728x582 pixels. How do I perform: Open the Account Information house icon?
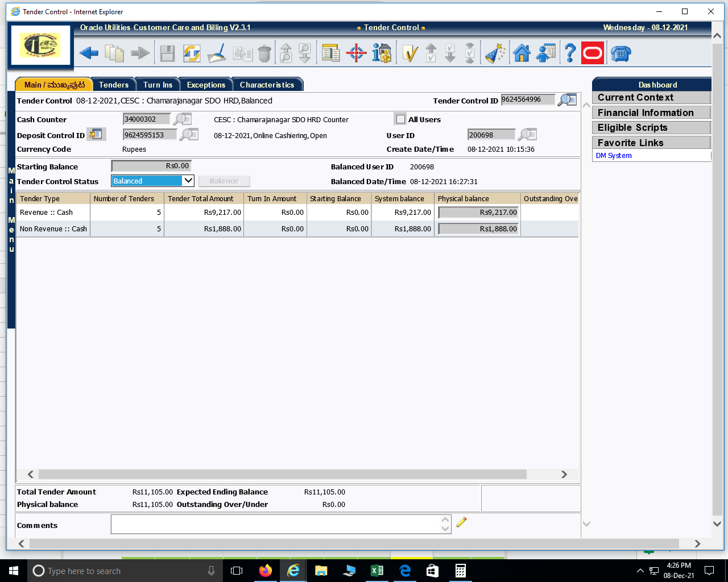(382, 53)
